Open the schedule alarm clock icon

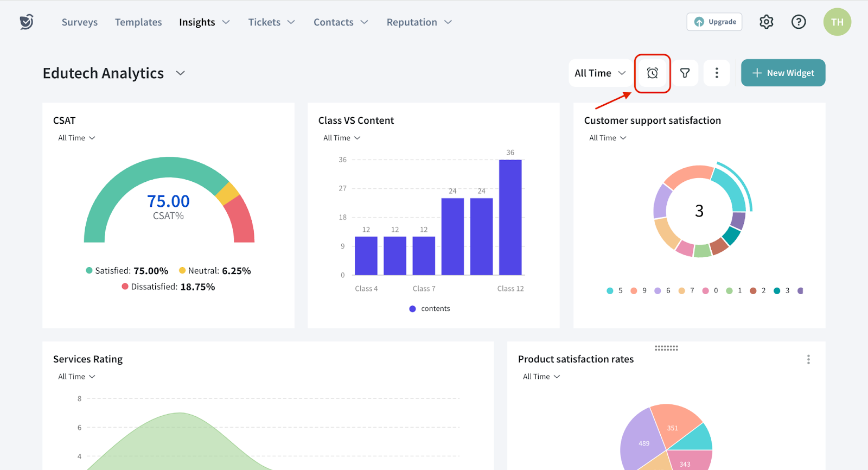tap(652, 73)
